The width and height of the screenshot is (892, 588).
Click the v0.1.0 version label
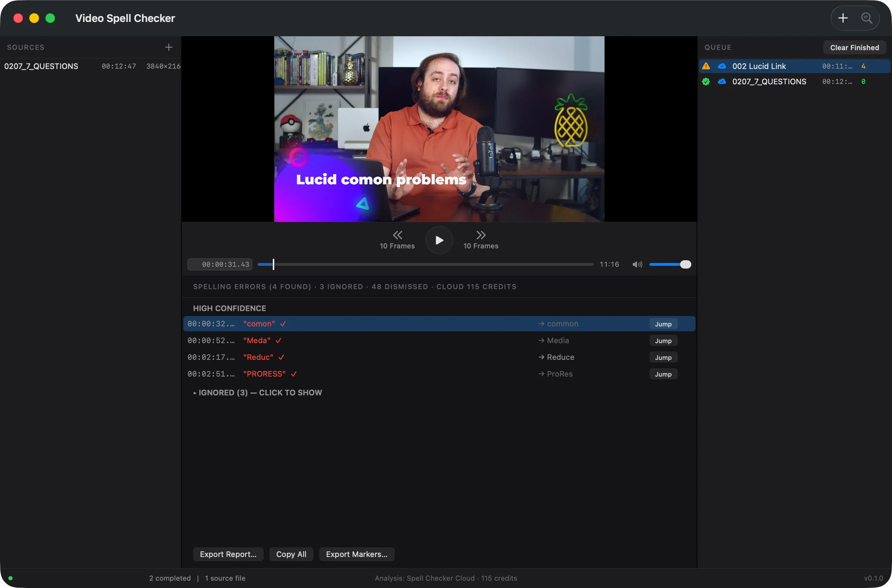point(873,578)
